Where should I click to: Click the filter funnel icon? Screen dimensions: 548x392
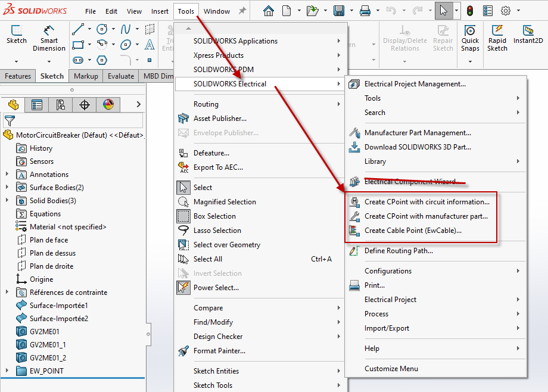click(10, 121)
